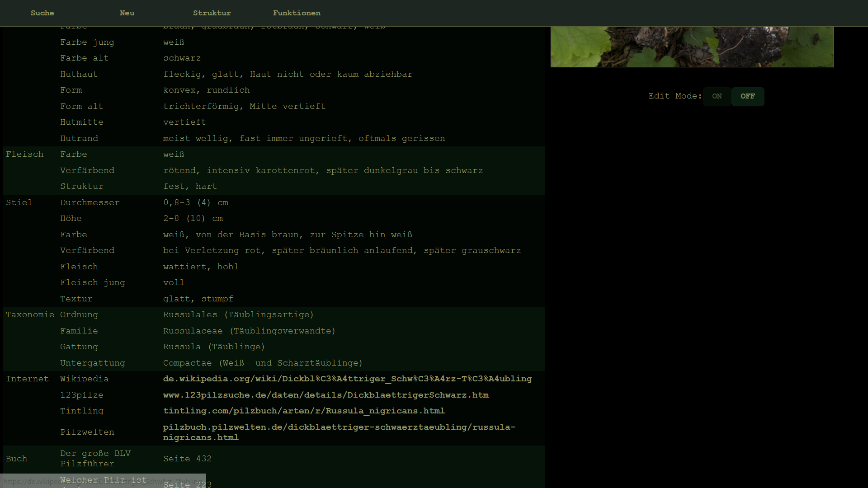868x488 pixels.
Task: Click the Stiel section label
Action: 19,202
